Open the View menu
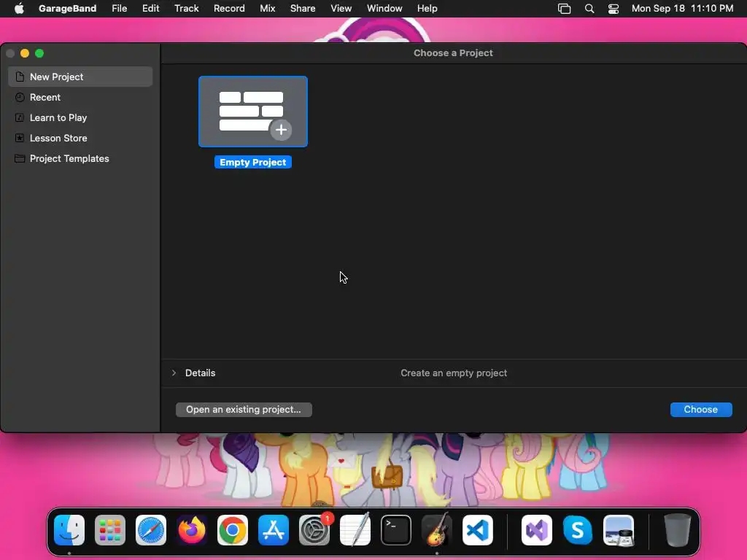The width and height of the screenshot is (747, 560). pos(341,9)
